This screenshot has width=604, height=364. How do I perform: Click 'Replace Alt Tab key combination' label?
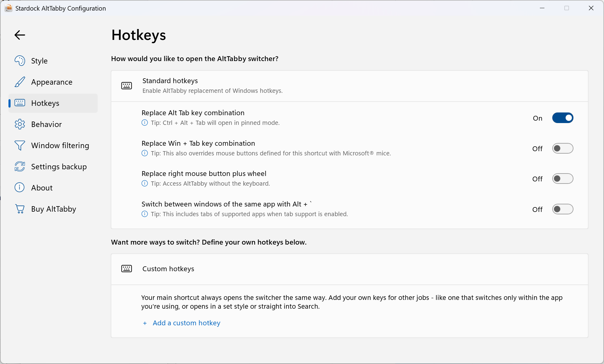point(193,113)
